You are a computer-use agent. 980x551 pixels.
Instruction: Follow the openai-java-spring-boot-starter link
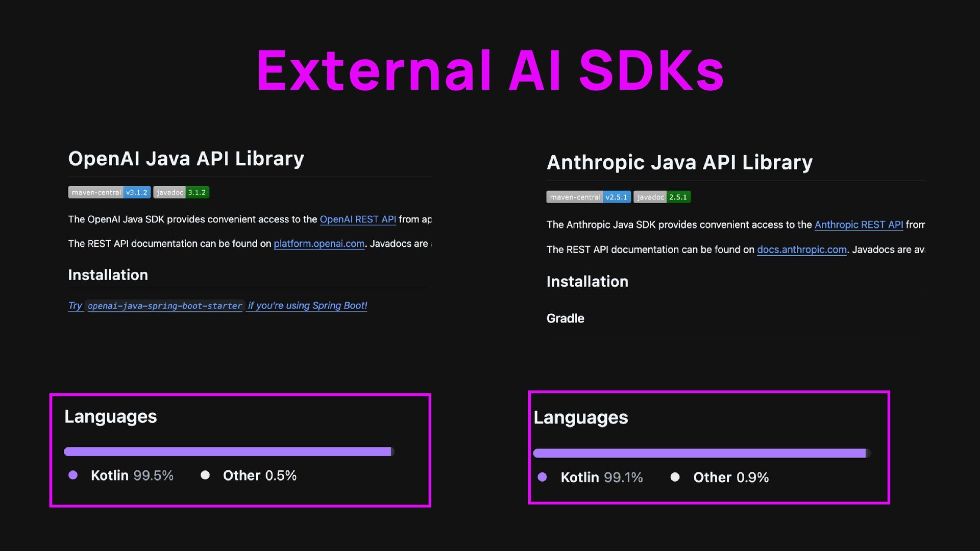point(165,306)
